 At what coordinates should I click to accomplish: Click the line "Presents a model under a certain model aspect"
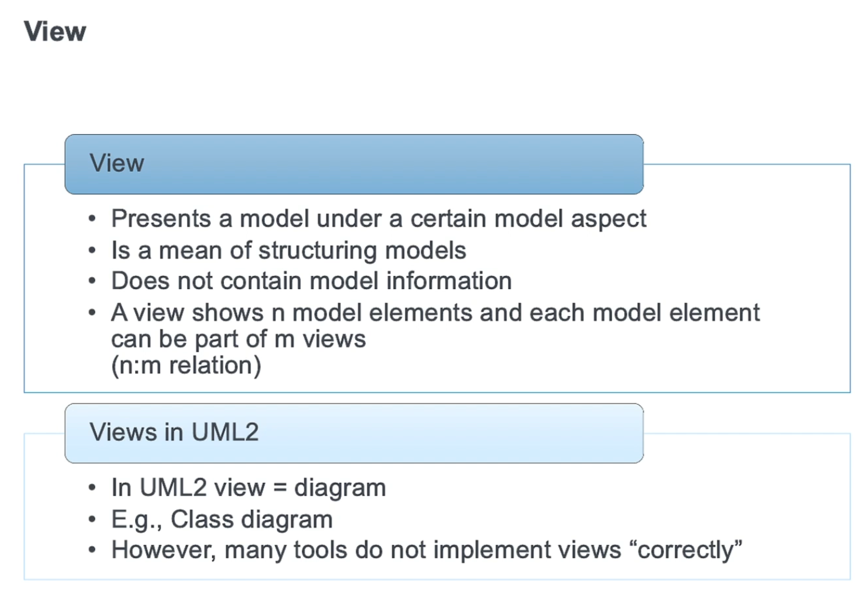click(x=379, y=219)
